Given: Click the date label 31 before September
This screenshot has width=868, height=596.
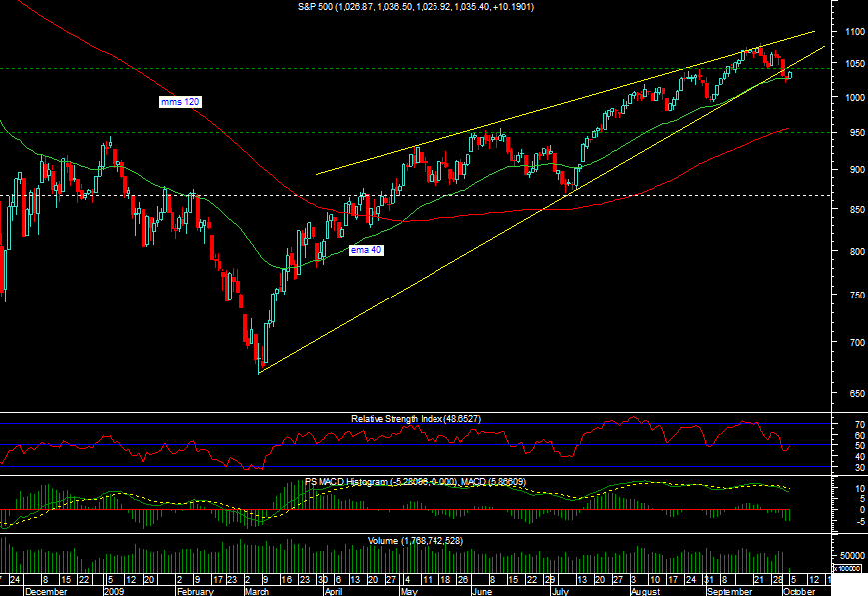Looking at the screenshot, I should (709, 579).
